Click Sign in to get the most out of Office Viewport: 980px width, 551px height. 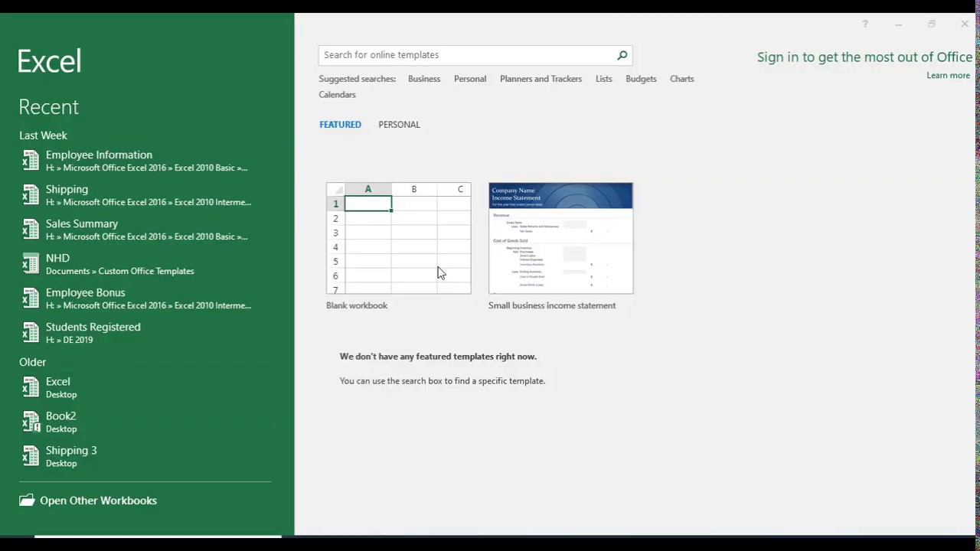point(864,57)
